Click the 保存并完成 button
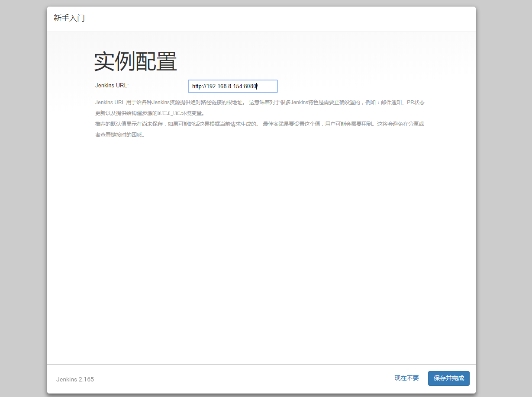Image resolution: width=532 pixels, height=397 pixels. (x=448, y=378)
